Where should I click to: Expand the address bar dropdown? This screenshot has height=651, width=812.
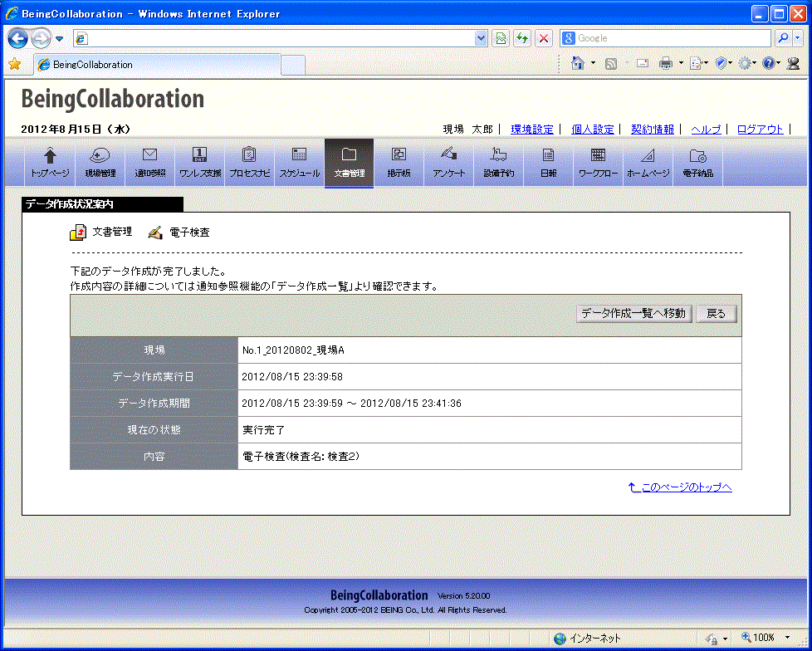(481, 38)
